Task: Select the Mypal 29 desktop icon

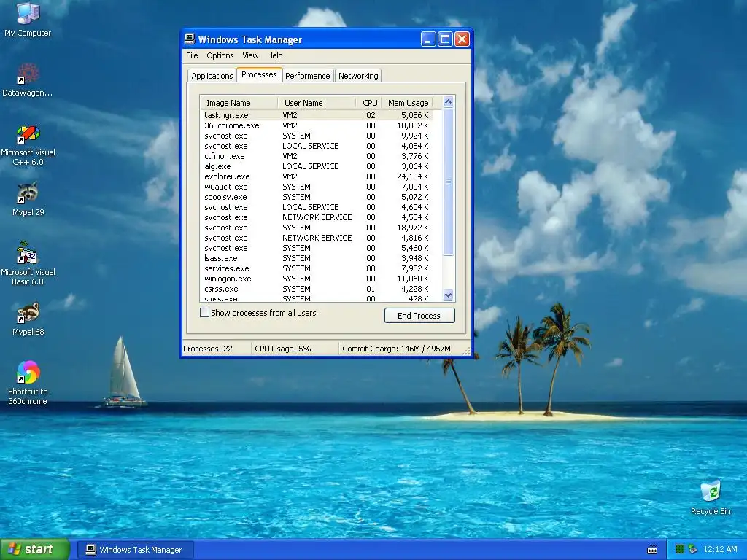Action: coord(28,199)
